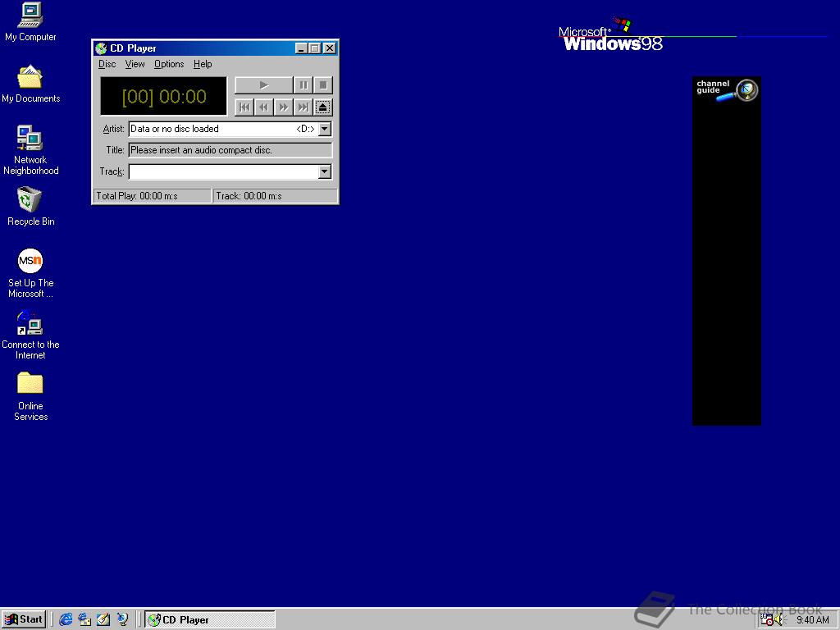Skip to the next track

tap(304, 107)
